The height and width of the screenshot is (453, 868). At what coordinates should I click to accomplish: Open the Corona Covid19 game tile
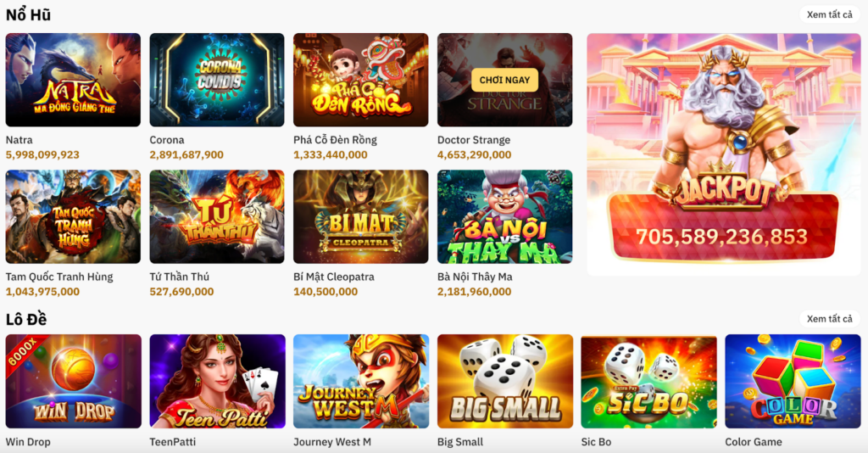coord(217,80)
